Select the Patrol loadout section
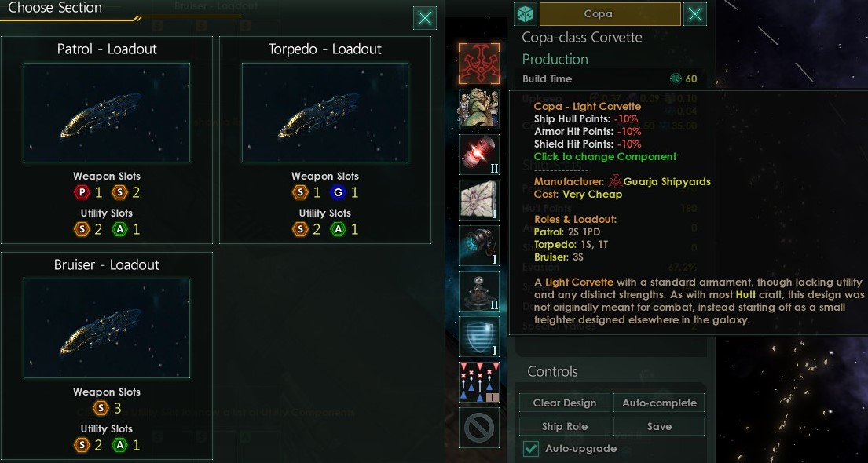Screen dimensions: 868x463 [x=107, y=140]
